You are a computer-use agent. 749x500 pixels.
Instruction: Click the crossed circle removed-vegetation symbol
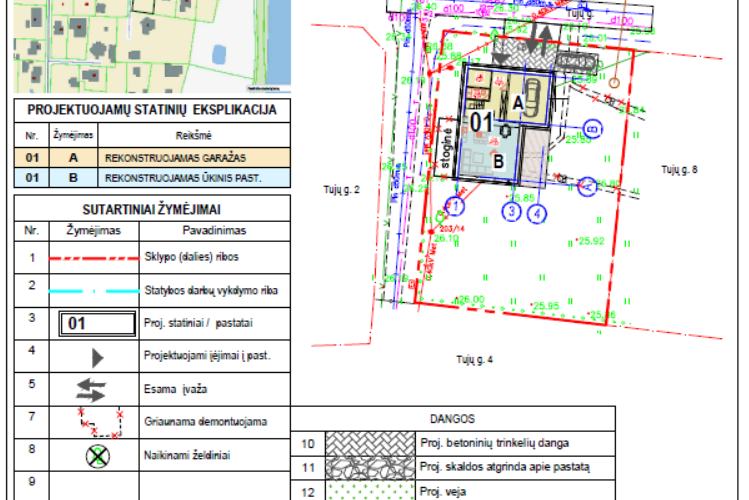pyautogui.click(x=97, y=456)
